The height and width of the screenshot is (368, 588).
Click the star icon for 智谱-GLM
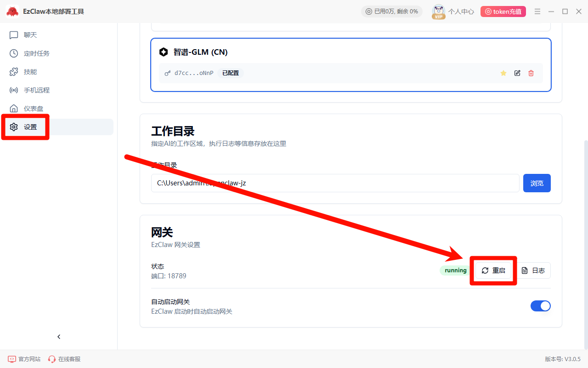coord(503,73)
